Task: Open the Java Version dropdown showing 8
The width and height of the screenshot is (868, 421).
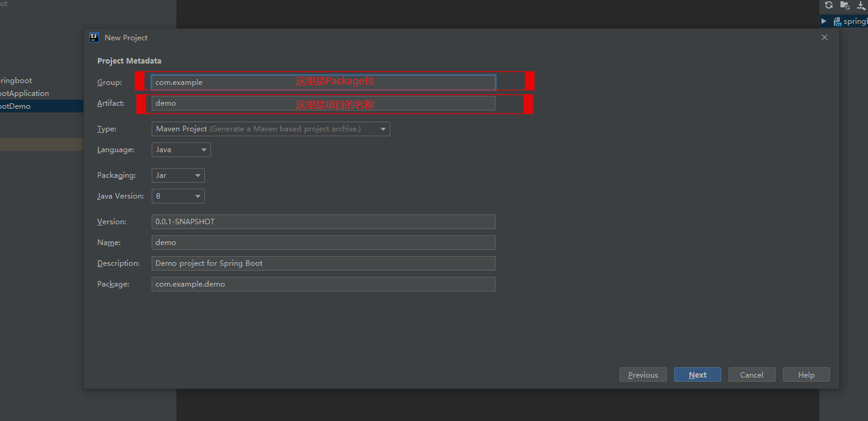Action: click(178, 196)
